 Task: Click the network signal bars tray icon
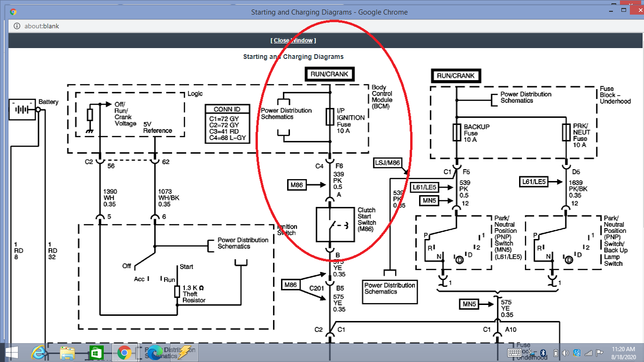(x=588, y=352)
